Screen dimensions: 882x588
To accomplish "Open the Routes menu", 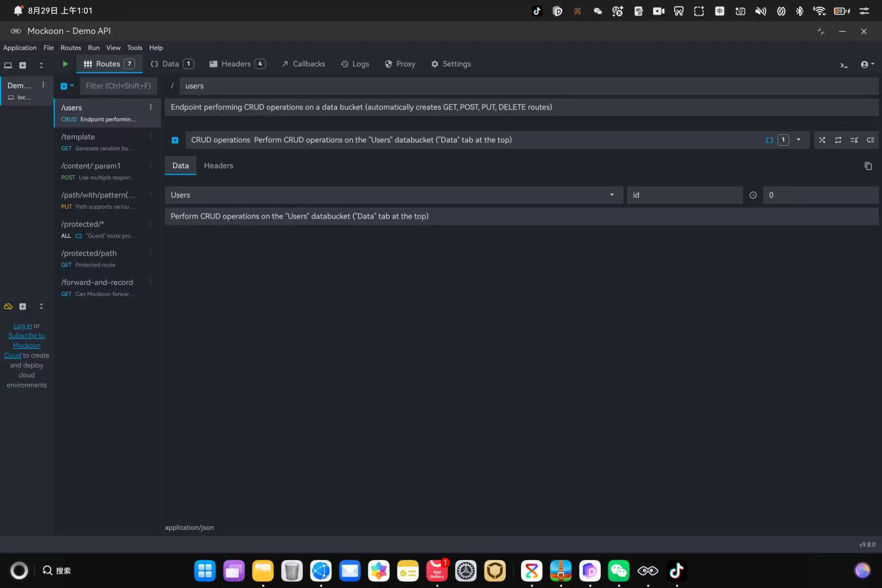I will tap(71, 48).
